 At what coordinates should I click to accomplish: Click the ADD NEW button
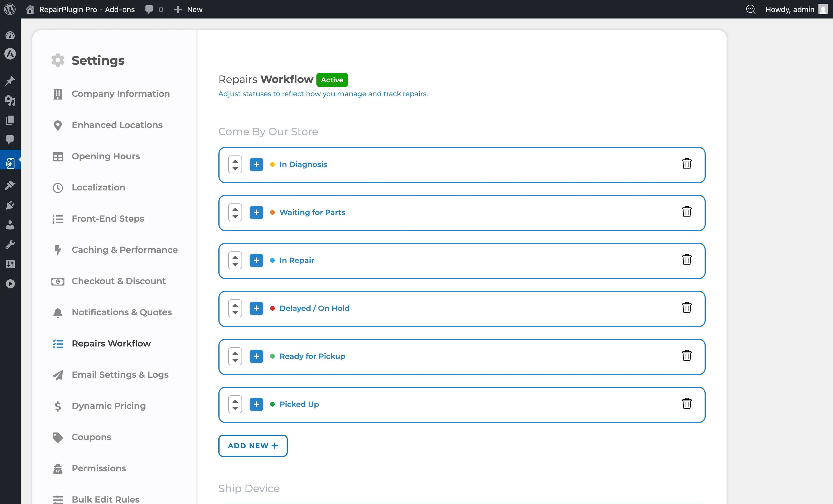coord(253,445)
